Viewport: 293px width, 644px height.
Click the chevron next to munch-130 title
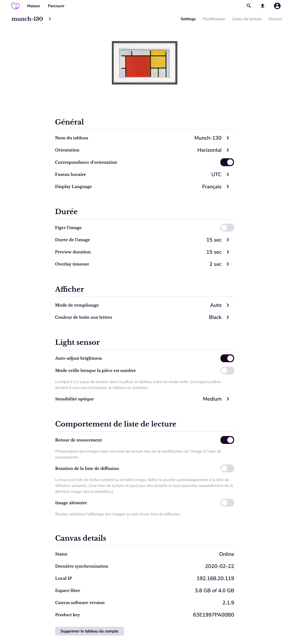50,19
